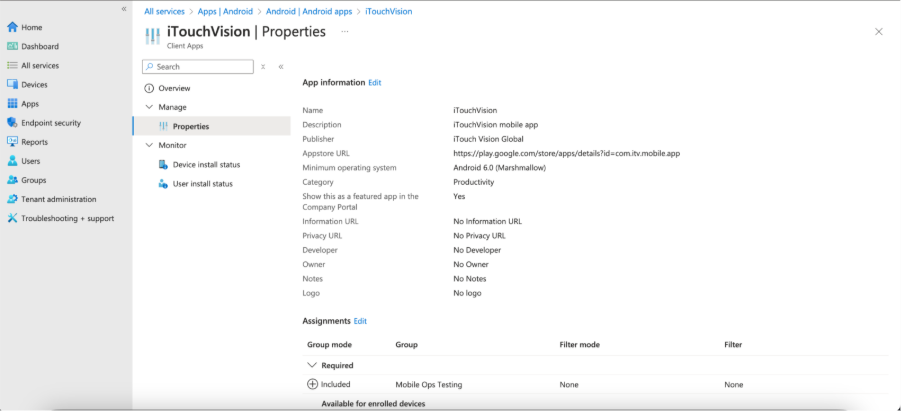Click the Tenant administration icon
The image size is (901, 411).
(x=12, y=199)
